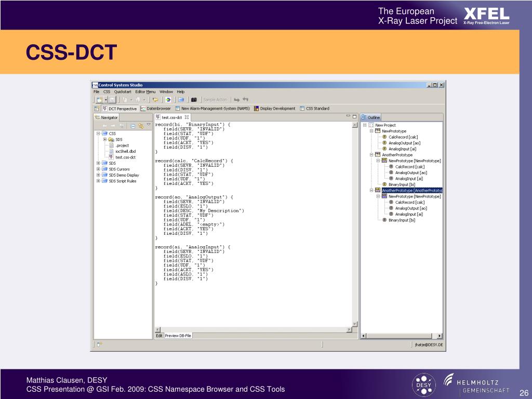
Task: Open the Help menu
Action: pos(180,91)
